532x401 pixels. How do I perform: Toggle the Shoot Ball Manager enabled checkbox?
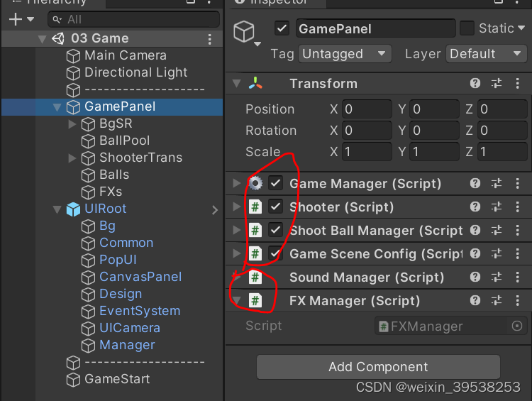tap(275, 230)
